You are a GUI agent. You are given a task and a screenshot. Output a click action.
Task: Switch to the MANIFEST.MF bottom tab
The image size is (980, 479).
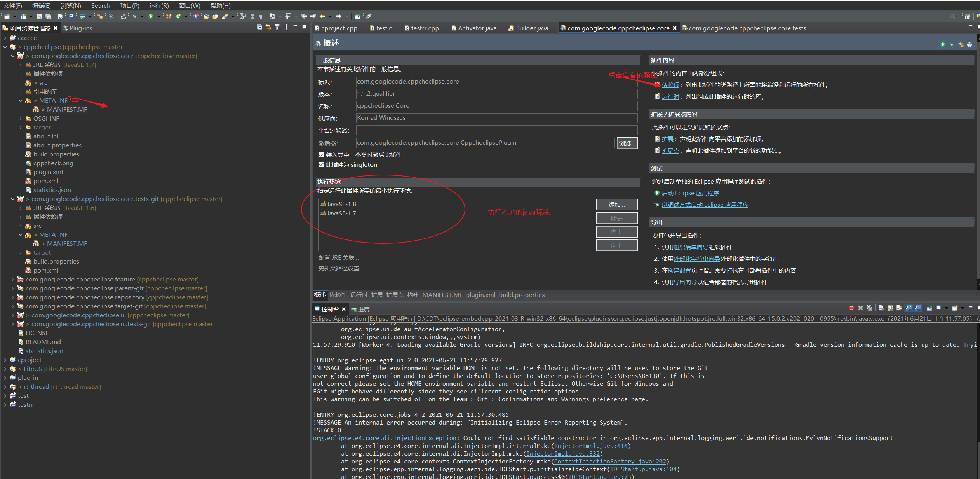[442, 295]
